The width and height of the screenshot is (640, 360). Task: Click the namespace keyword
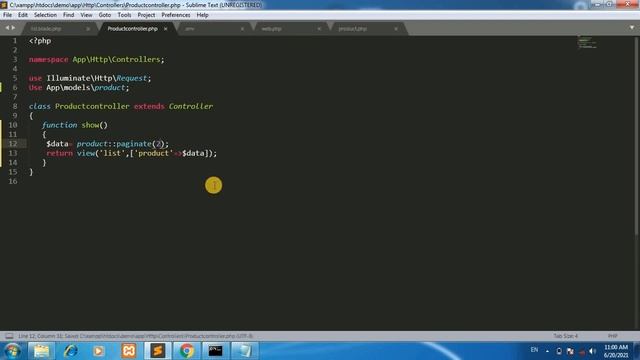tap(48, 60)
